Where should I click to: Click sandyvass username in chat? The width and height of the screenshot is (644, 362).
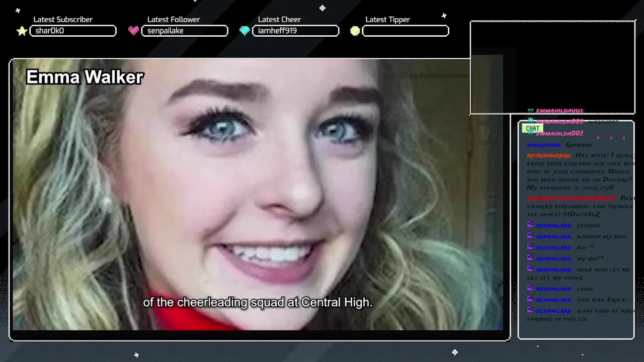(544, 145)
